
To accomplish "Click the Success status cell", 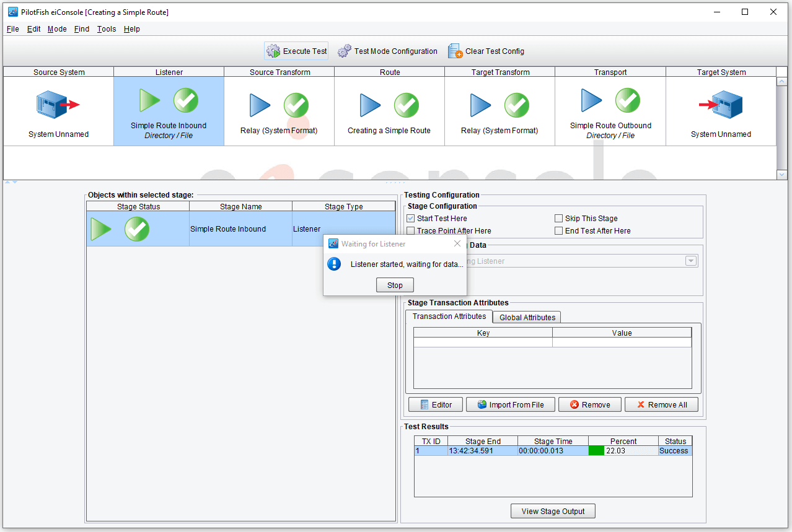I will [675, 451].
